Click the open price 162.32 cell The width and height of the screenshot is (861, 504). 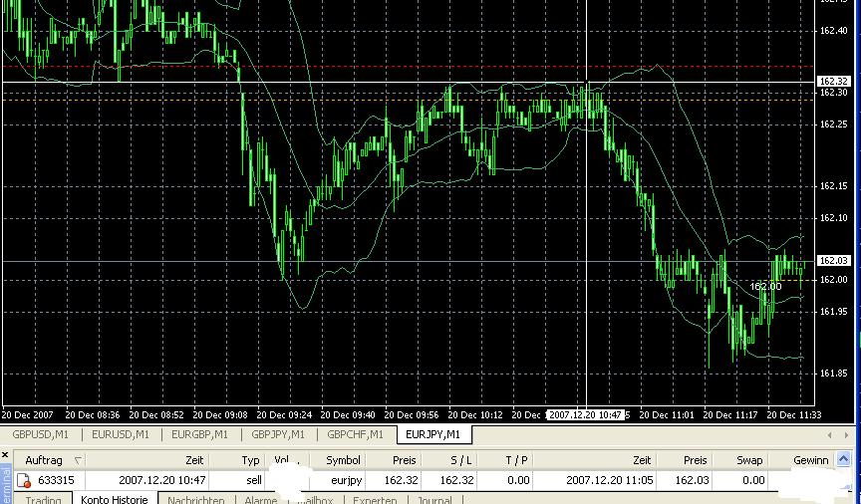(401, 480)
